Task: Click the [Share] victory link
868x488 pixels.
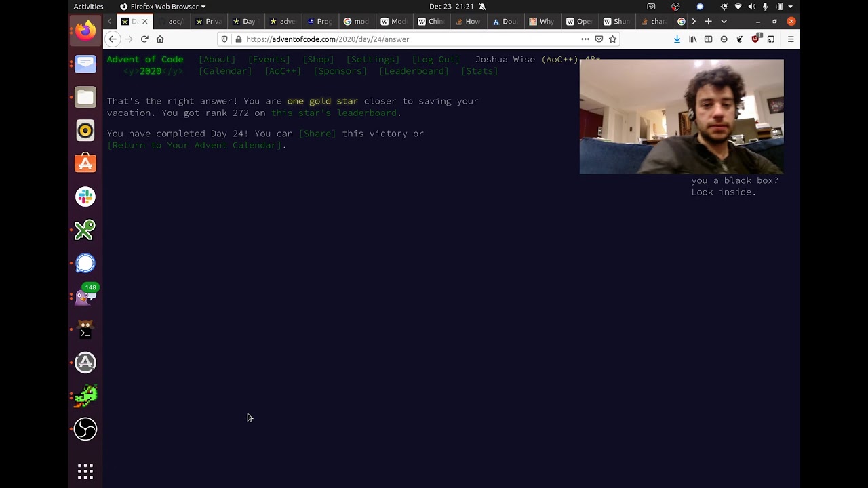Action: [x=317, y=134]
